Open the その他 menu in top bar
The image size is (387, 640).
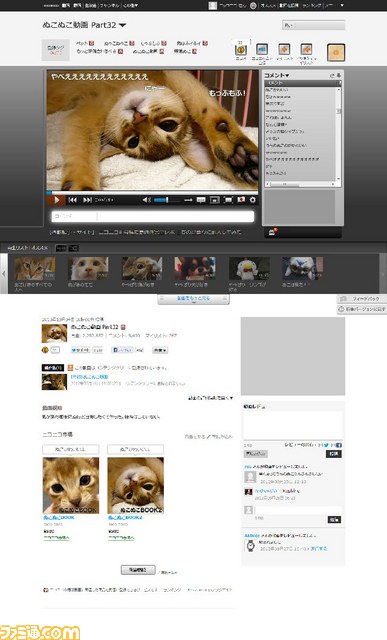pyautogui.click(x=130, y=5)
